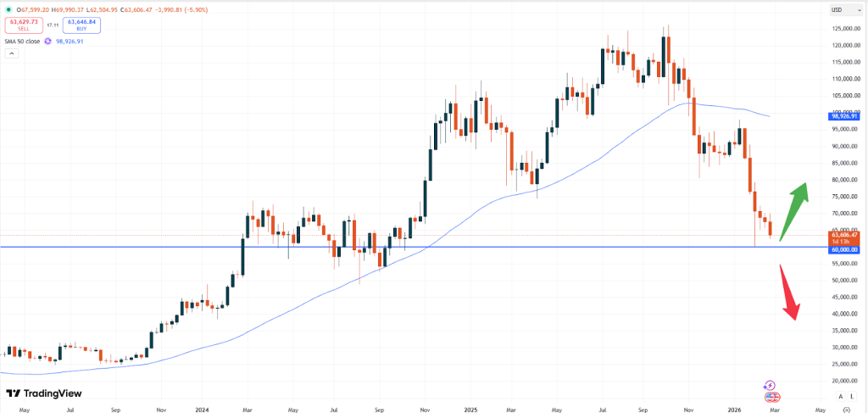Click the red downward arrow drawing
Image resolution: width=868 pixels, height=413 pixels.
pyautogui.click(x=787, y=293)
